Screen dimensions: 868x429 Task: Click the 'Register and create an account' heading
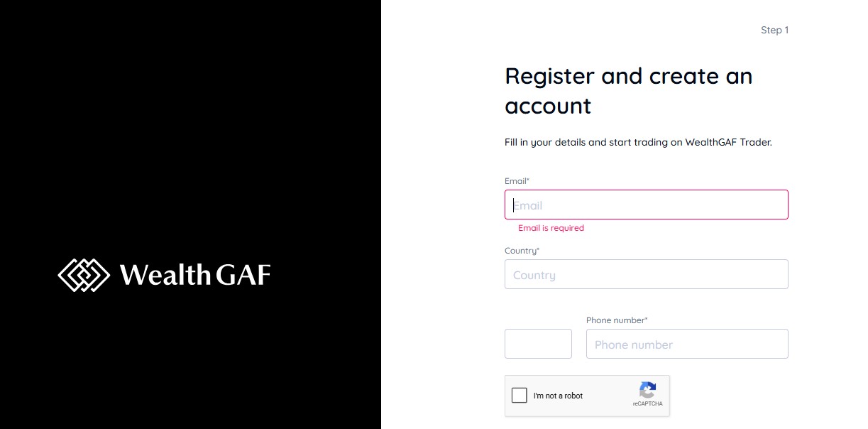[x=628, y=91]
